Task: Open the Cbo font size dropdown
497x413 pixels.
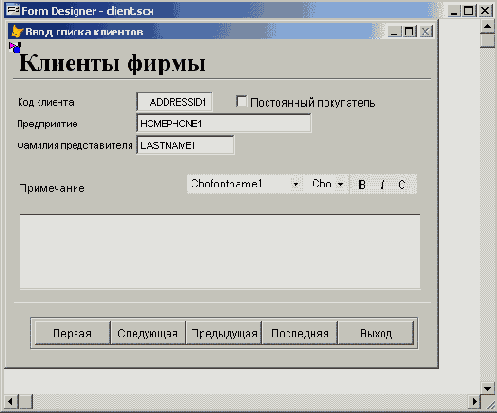Action: [340, 184]
